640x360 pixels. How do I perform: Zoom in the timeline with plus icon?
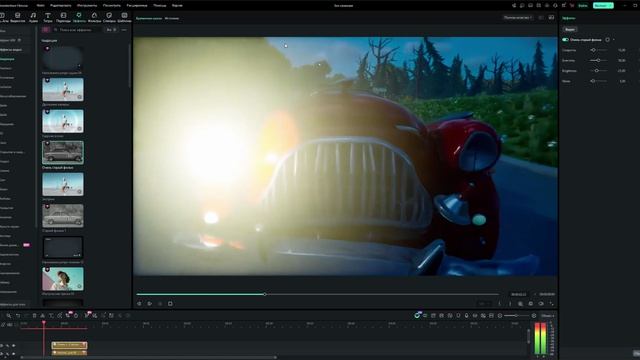(533, 316)
